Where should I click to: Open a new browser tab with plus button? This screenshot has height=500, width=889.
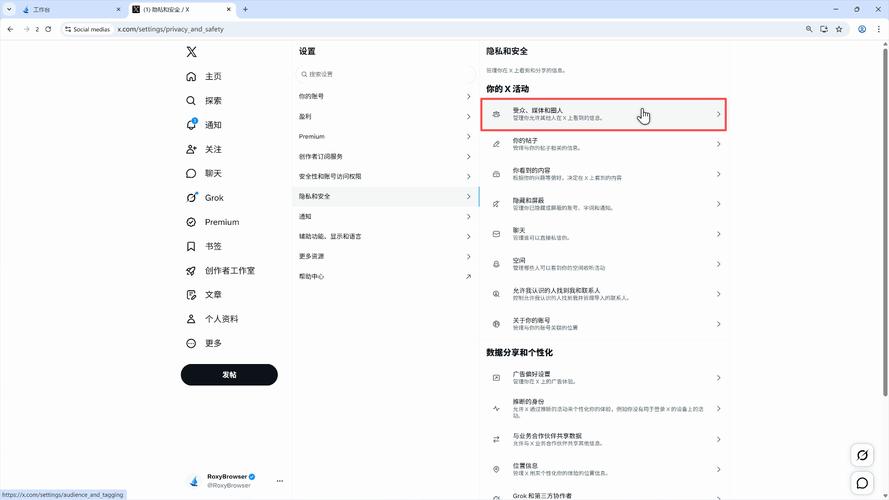[245, 9]
